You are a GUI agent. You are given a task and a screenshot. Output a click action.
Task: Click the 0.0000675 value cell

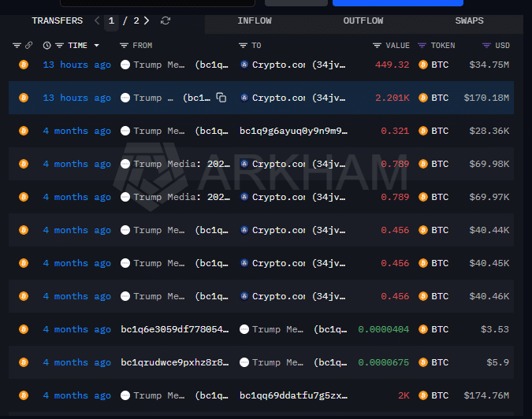pyautogui.click(x=384, y=362)
